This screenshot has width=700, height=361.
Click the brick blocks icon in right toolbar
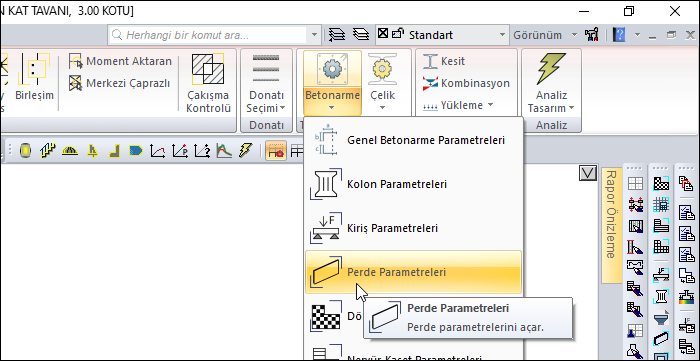[661, 246]
